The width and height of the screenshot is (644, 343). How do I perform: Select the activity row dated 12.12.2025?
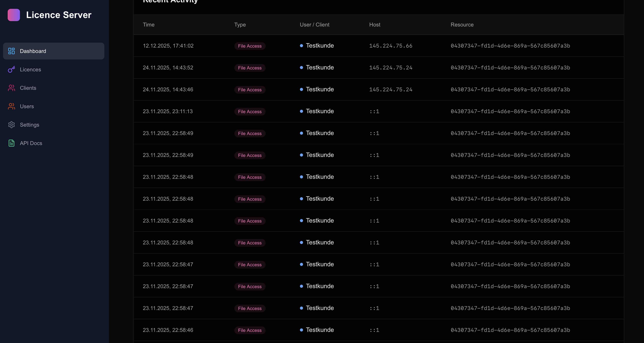(x=168, y=46)
